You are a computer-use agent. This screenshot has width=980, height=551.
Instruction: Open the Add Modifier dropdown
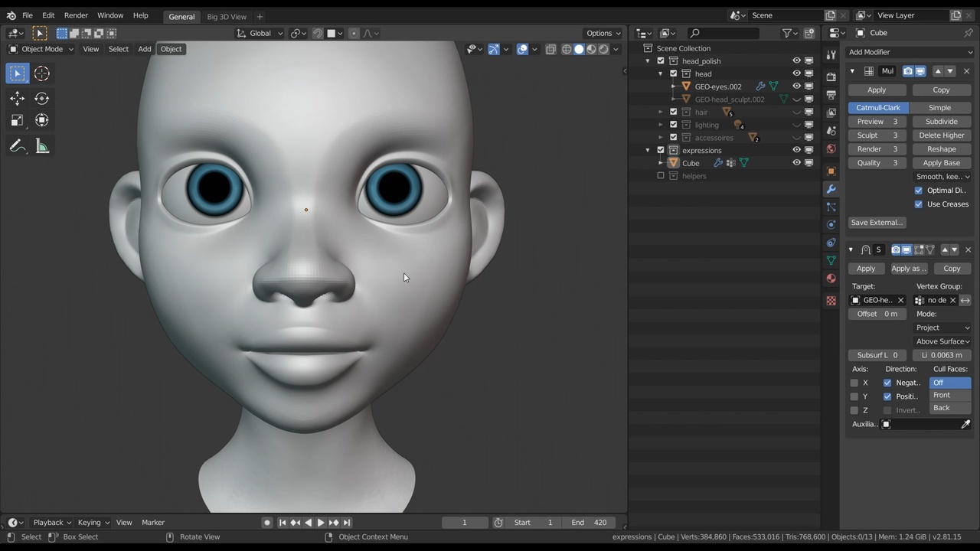click(x=910, y=52)
